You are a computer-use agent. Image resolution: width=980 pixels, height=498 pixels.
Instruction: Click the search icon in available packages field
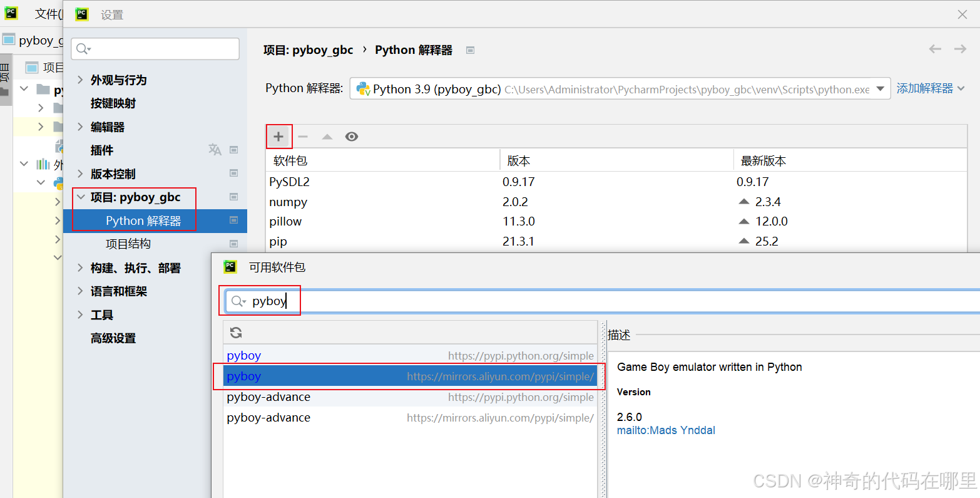point(238,301)
